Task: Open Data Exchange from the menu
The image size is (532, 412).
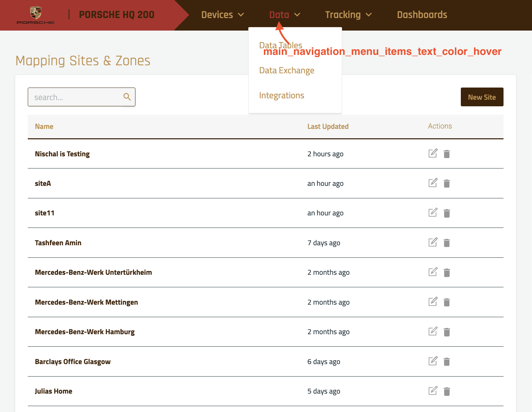Action: tap(286, 71)
